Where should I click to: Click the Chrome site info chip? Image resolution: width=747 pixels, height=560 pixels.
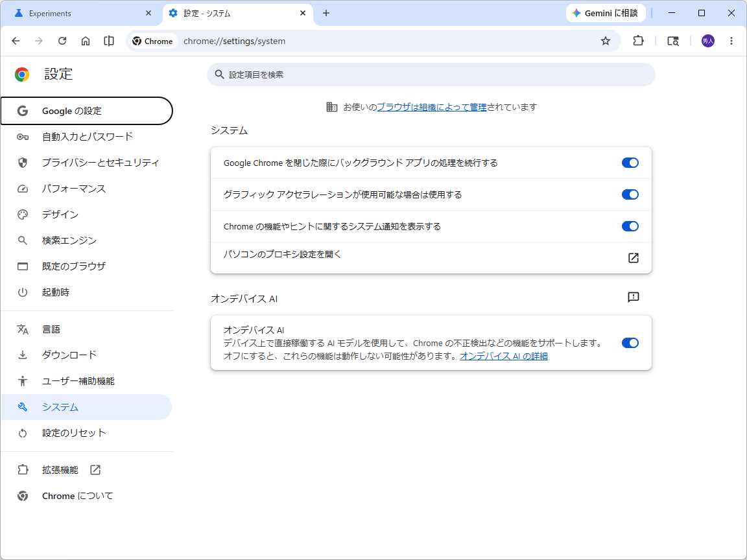pos(152,41)
